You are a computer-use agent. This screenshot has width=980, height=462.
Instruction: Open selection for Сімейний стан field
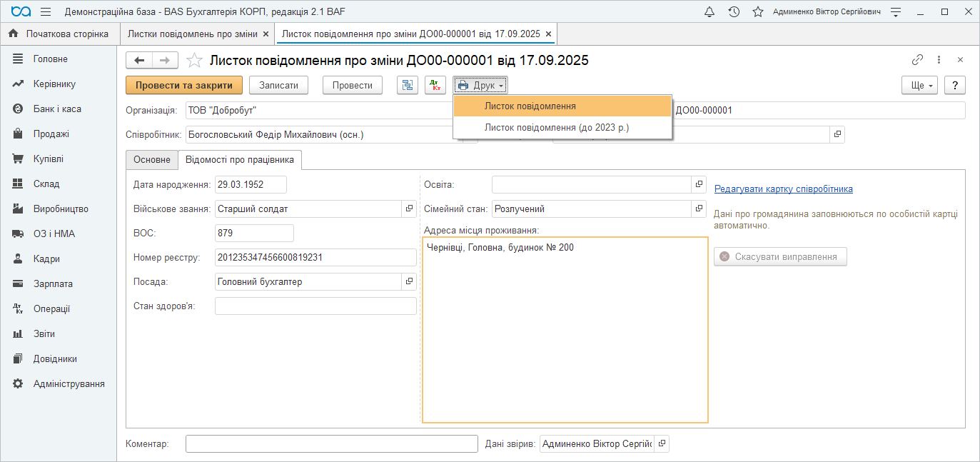pyautogui.click(x=699, y=209)
